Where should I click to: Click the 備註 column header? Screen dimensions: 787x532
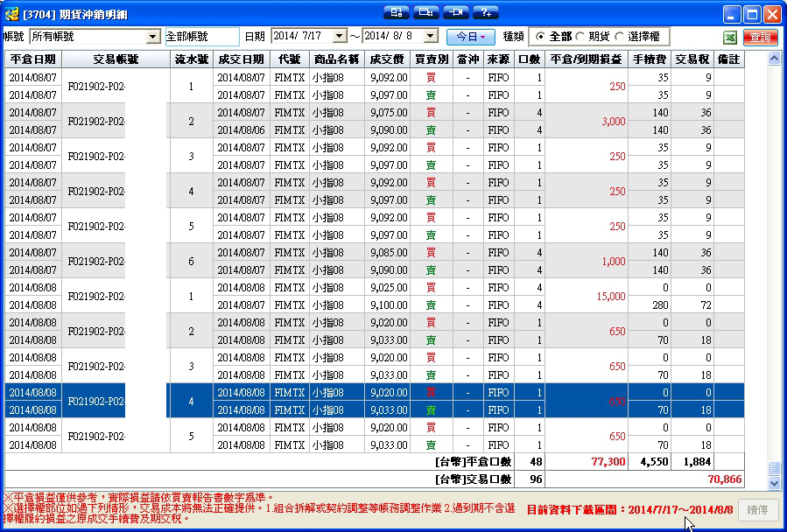[728, 59]
